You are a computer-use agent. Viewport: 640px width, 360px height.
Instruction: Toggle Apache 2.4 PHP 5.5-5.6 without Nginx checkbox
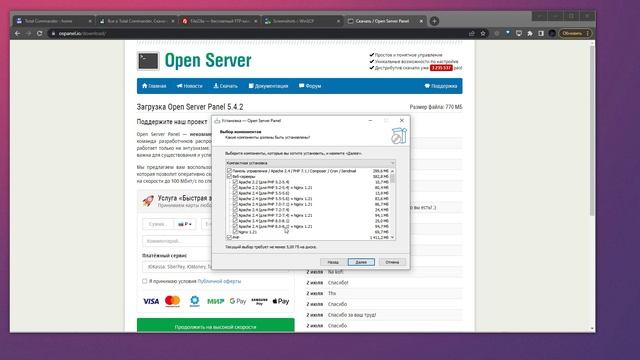click(235, 193)
